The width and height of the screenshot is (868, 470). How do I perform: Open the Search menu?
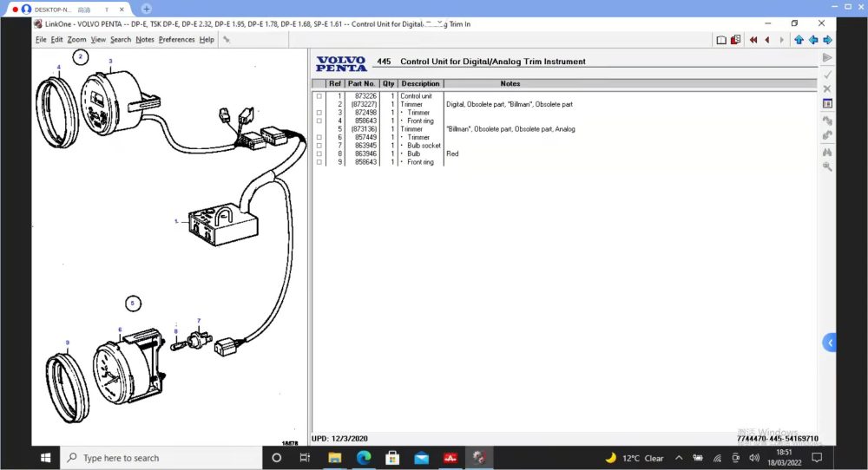click(120, 39)
